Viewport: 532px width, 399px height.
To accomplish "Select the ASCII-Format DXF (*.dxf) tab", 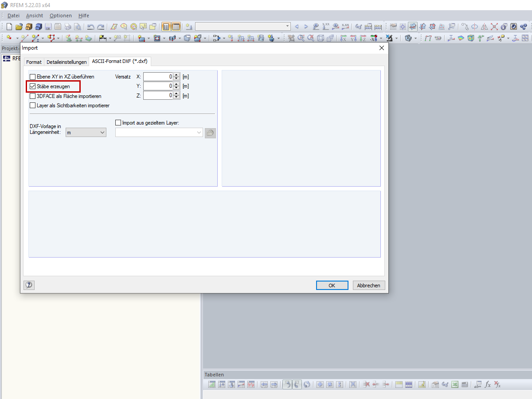I will pos(120,61).
